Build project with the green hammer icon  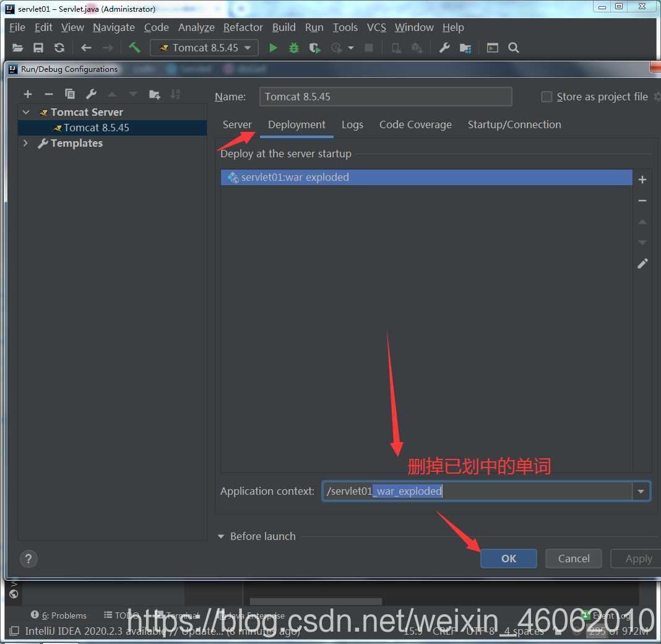(x=134, y=47)
